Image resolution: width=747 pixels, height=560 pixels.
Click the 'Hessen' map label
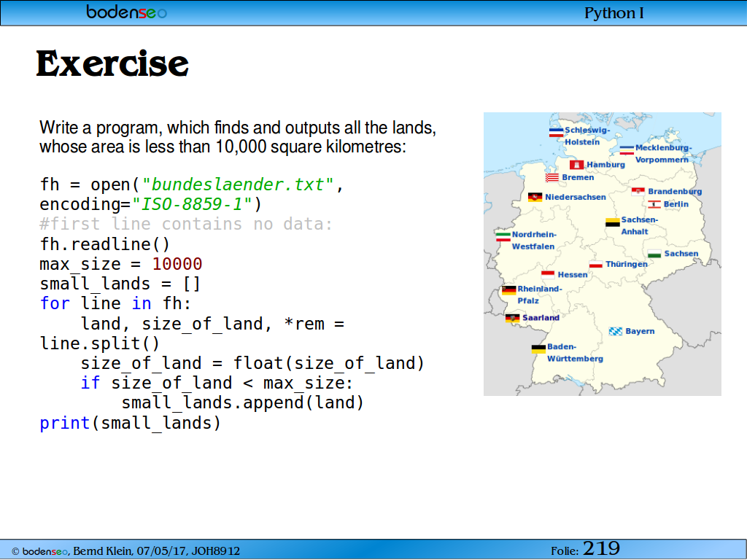573,275
